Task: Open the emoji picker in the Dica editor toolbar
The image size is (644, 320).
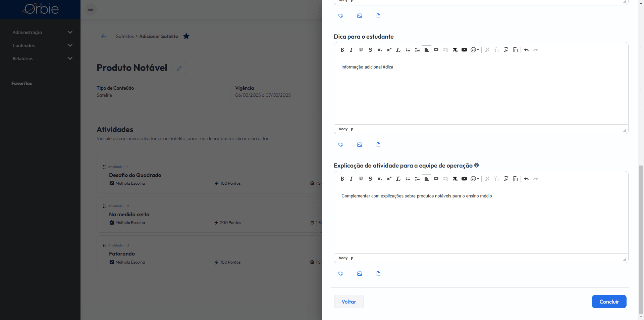Action: point(475,50)
